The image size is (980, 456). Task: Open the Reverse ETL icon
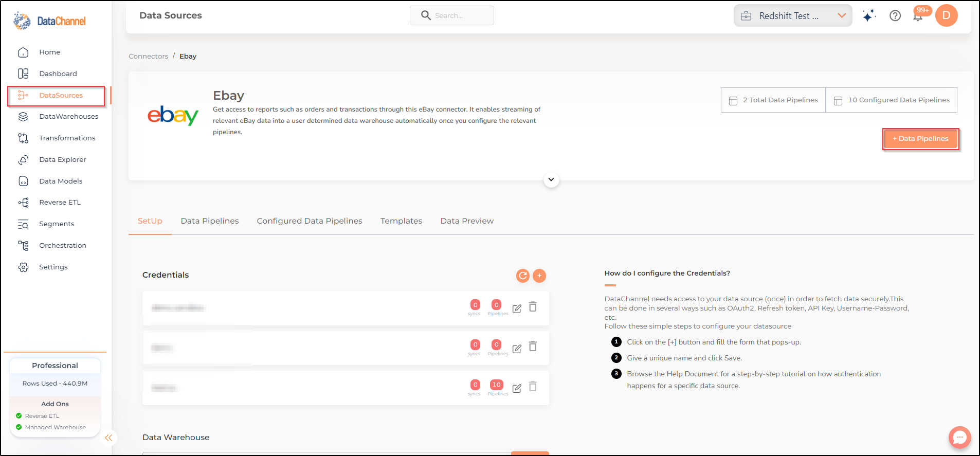point(23,203)
